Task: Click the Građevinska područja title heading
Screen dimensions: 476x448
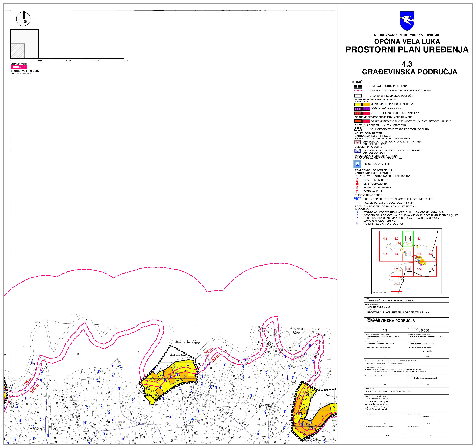Action: [x=409, y=72]
